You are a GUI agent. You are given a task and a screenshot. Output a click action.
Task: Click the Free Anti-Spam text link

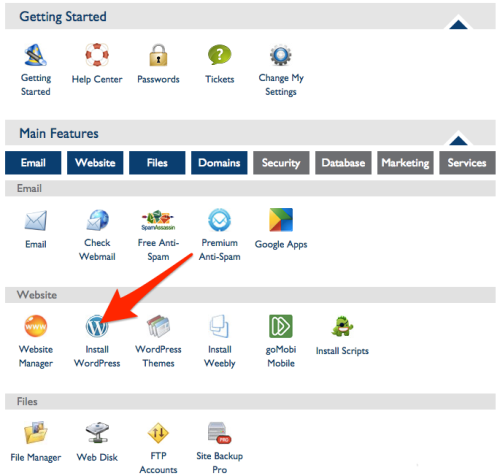[158, 250]
